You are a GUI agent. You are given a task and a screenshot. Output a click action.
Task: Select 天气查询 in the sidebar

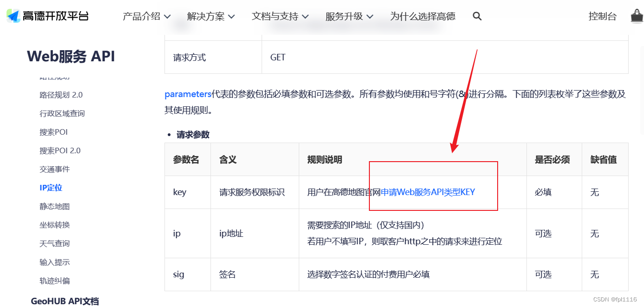(x=55, y=243)
